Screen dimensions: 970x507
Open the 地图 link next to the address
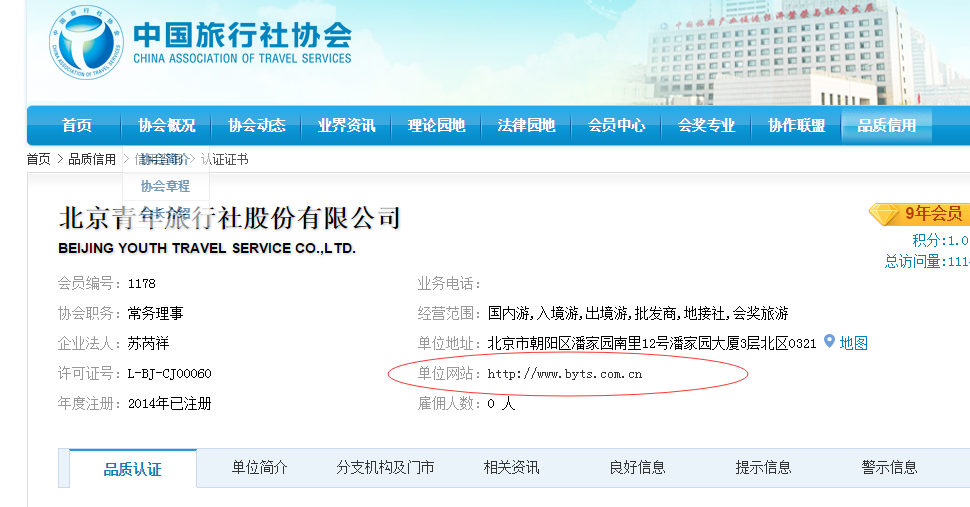853,343
